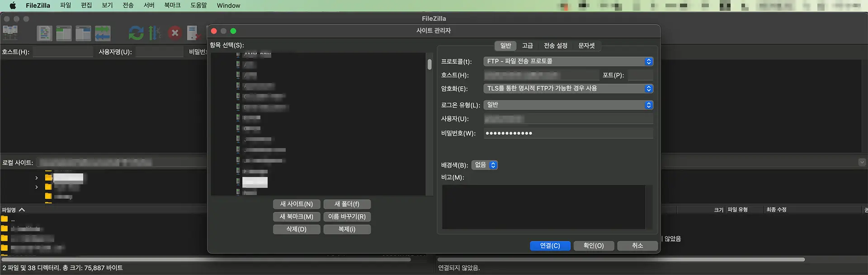Image resolution: width=868 pixels, height=275 pixels.
Task: Click the 연결(C) connect button
Action: point(550,246)
